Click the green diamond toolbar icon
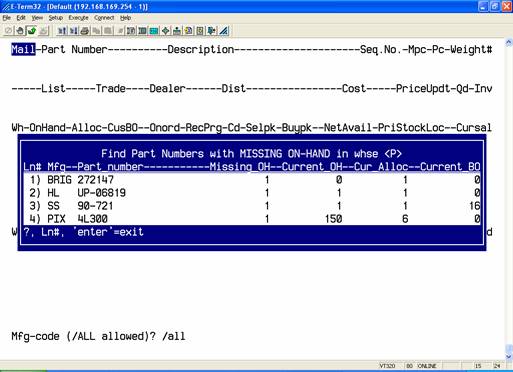513x372 pixels. [165, 31]
